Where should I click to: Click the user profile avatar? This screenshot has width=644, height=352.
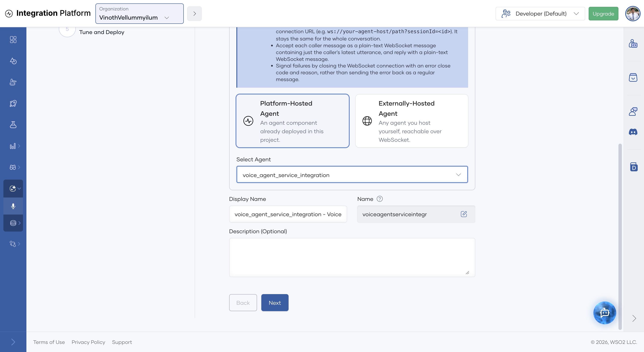pos(632,13)
